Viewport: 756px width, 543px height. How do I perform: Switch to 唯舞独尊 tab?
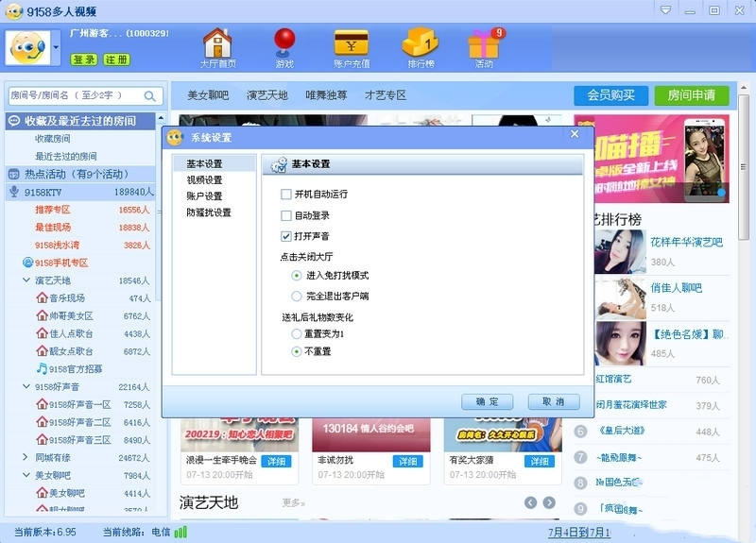pos(326,95)
